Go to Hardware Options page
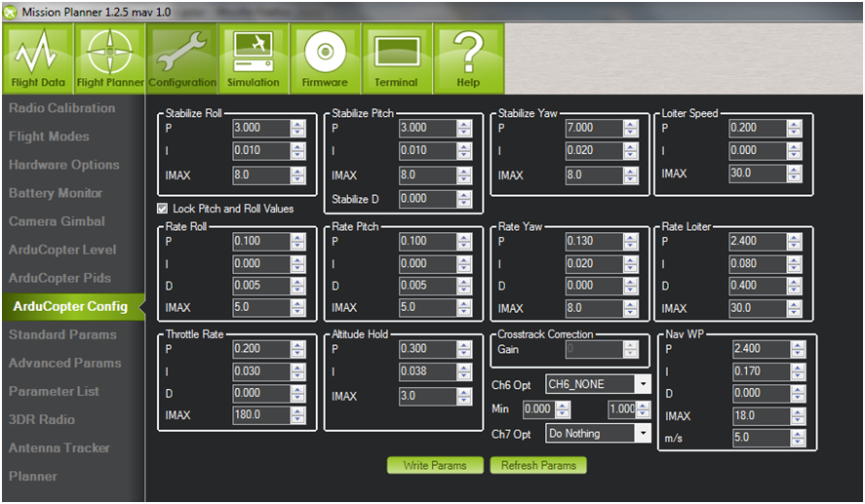865x504 pixels. pos(64,165)
